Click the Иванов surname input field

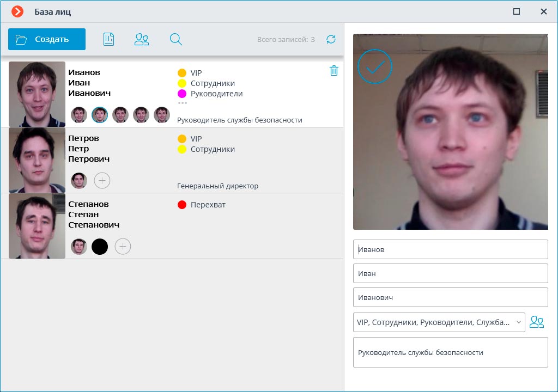(x=450, y=249)
